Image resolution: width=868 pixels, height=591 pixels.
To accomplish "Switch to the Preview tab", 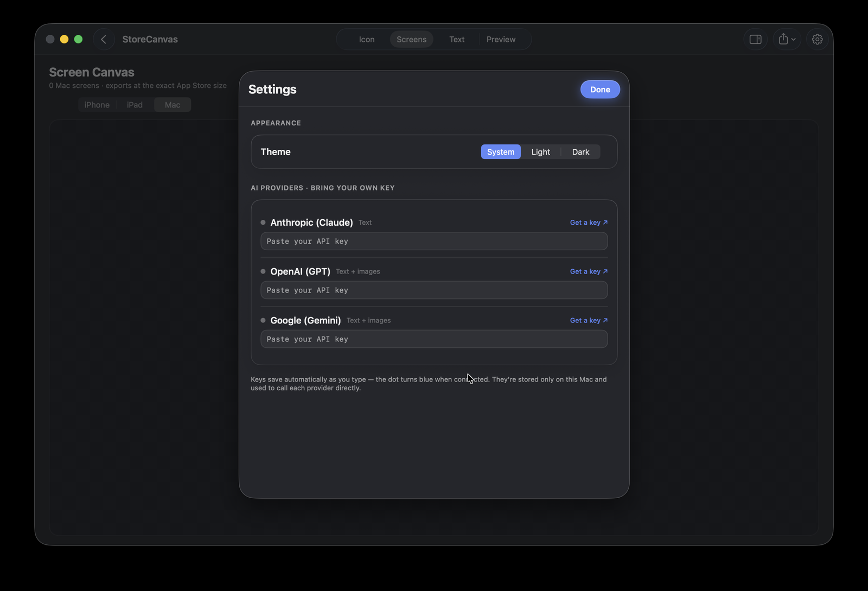I will coord(501,39).
